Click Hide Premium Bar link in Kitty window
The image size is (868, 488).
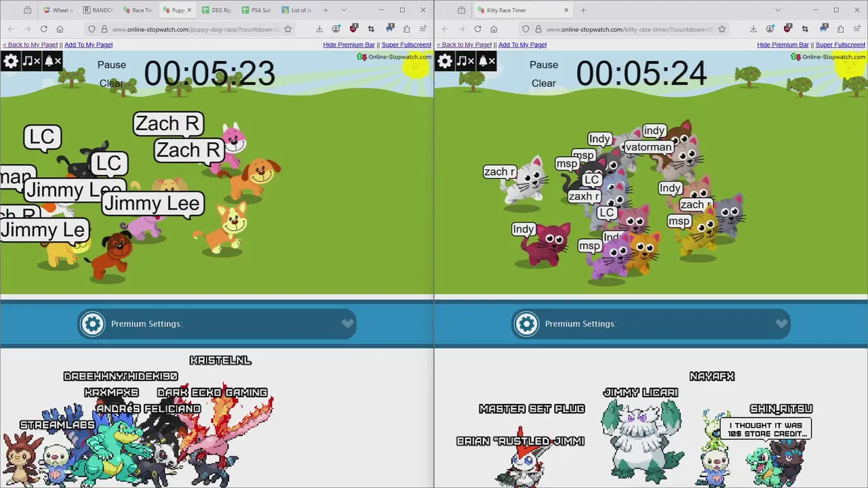[x=783, y=45]
